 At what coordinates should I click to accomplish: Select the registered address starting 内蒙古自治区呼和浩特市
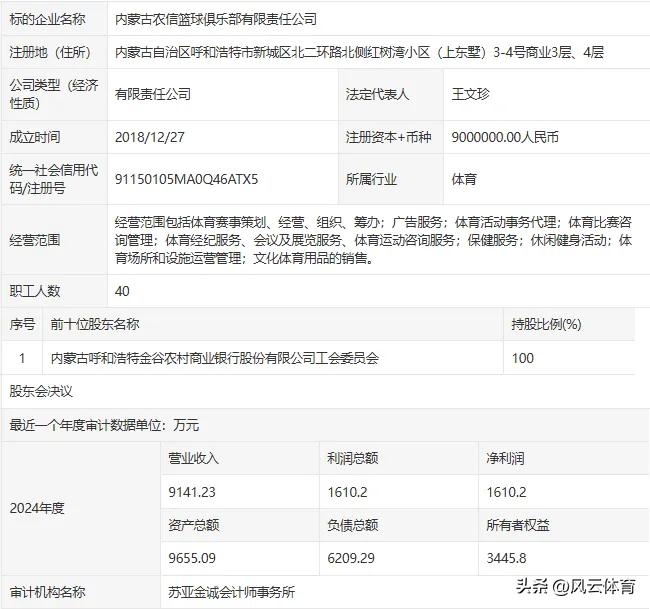tap(359, 52)
